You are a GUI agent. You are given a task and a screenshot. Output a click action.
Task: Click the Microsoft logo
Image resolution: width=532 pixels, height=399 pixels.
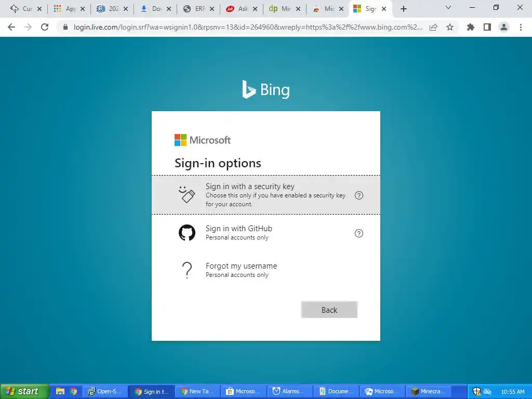[x=202, y=140]
